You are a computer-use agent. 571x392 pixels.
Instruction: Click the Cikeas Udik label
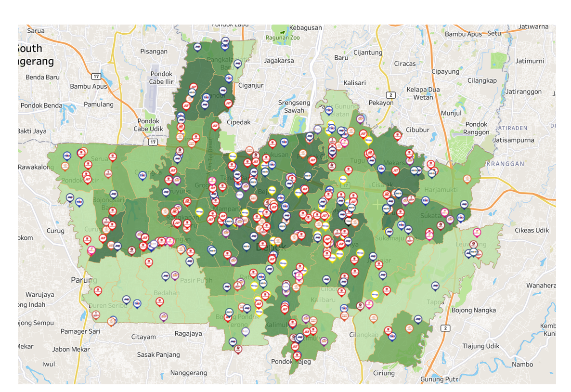(532, 230)
